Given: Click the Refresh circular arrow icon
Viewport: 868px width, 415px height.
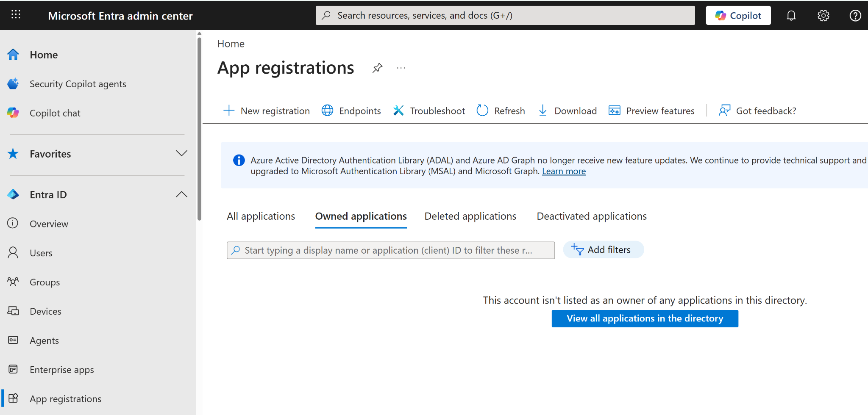Looking at the screenshot, I should 482,111.
